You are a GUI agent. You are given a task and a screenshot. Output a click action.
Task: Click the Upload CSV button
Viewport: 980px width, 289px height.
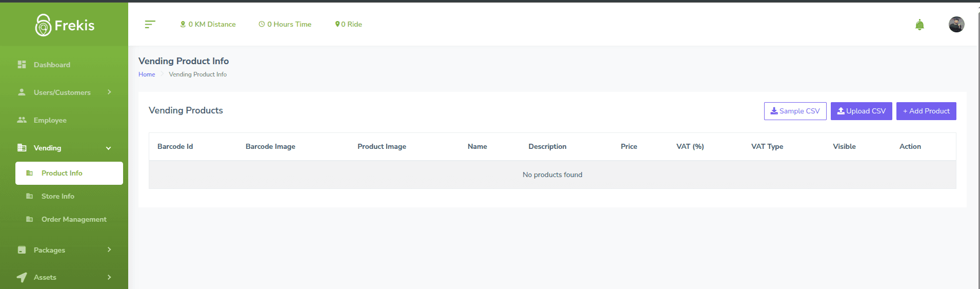pos(861,111)
